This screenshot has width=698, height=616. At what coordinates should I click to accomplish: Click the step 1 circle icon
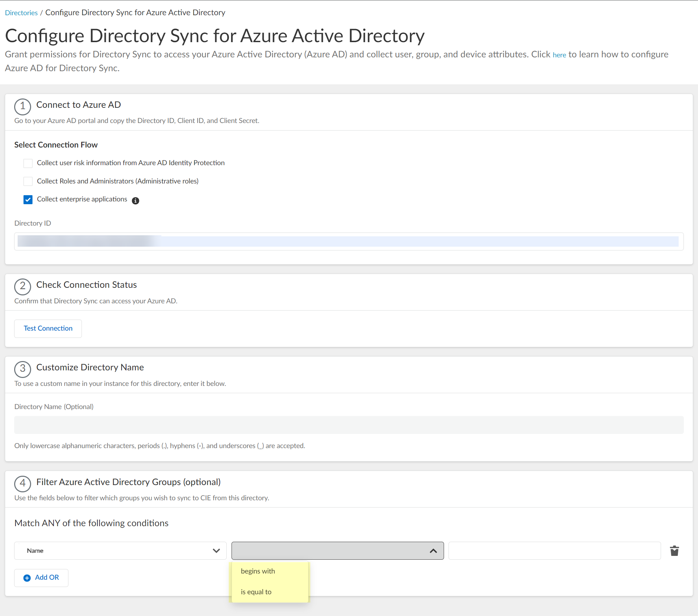(22, 106)
